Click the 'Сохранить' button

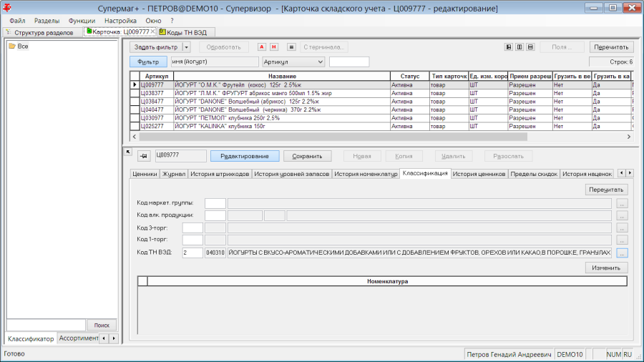point(307,156)
